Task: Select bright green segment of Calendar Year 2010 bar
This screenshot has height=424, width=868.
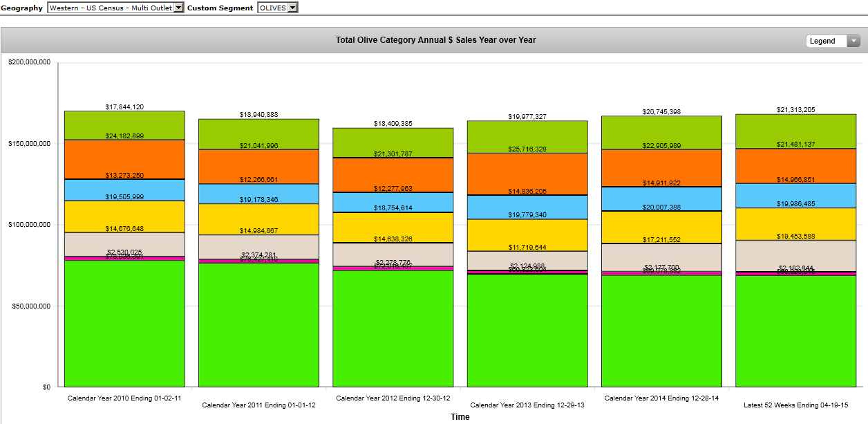Action: 124,324
